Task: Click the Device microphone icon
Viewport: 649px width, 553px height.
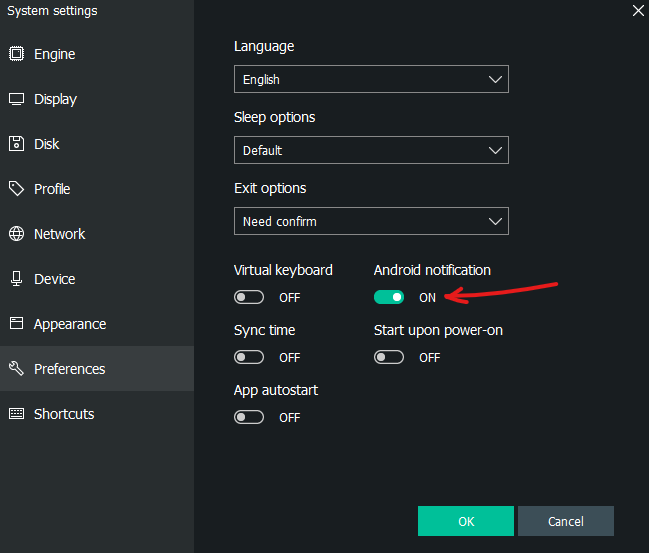Action: pos(17,279)
